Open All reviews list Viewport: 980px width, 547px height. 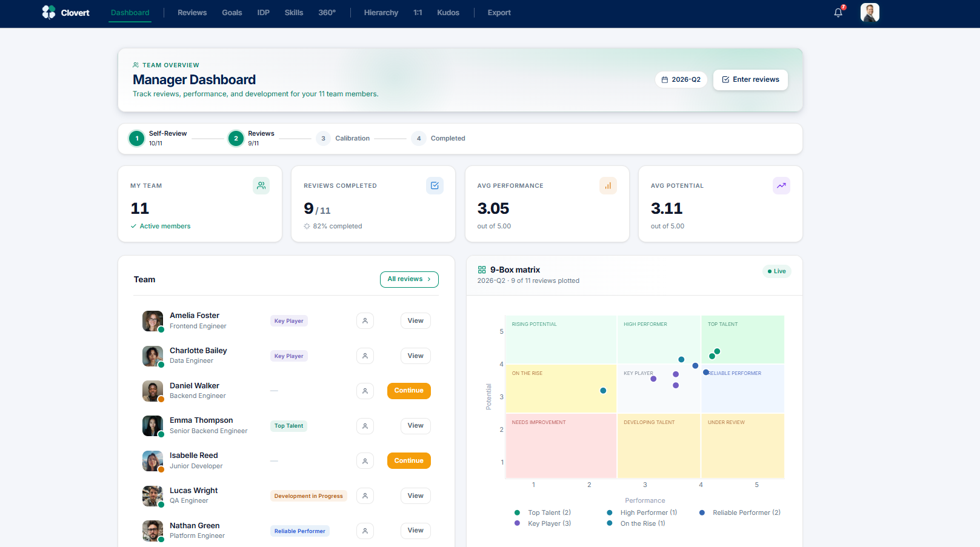(x=409, y=279)
